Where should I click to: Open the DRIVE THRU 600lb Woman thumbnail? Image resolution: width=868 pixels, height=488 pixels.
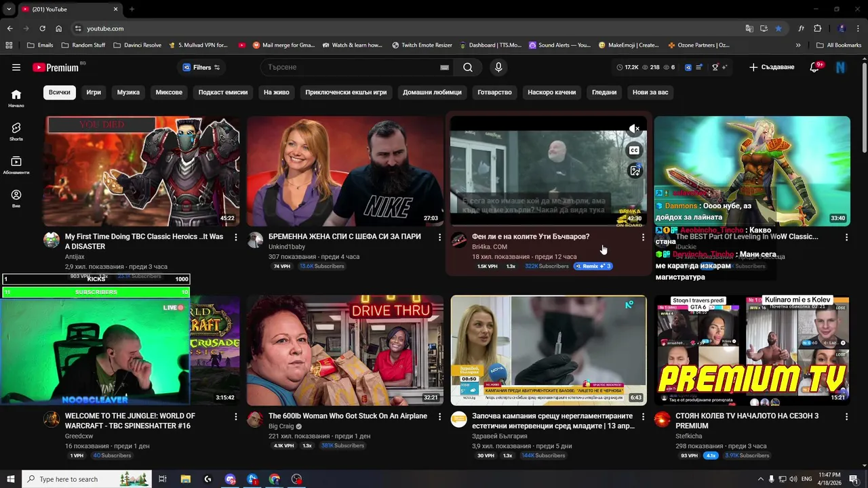pyautogui.click(x=345, y=350)
